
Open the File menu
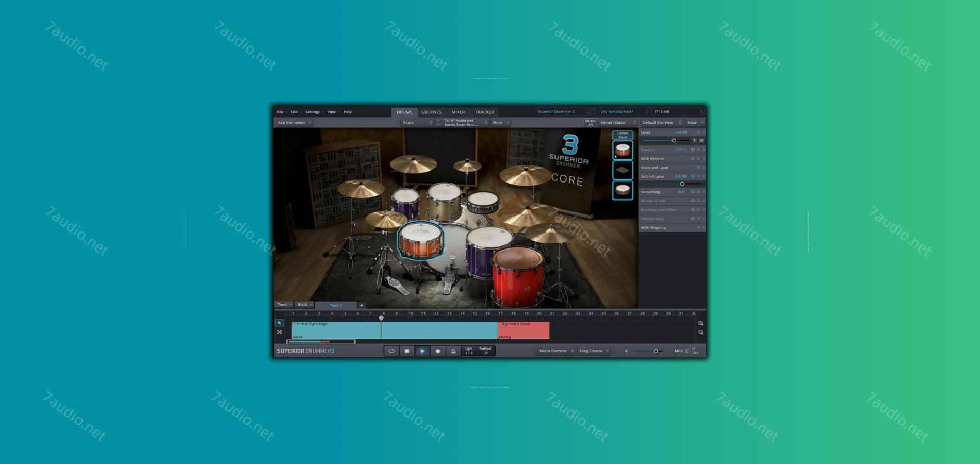coord(282,112)
